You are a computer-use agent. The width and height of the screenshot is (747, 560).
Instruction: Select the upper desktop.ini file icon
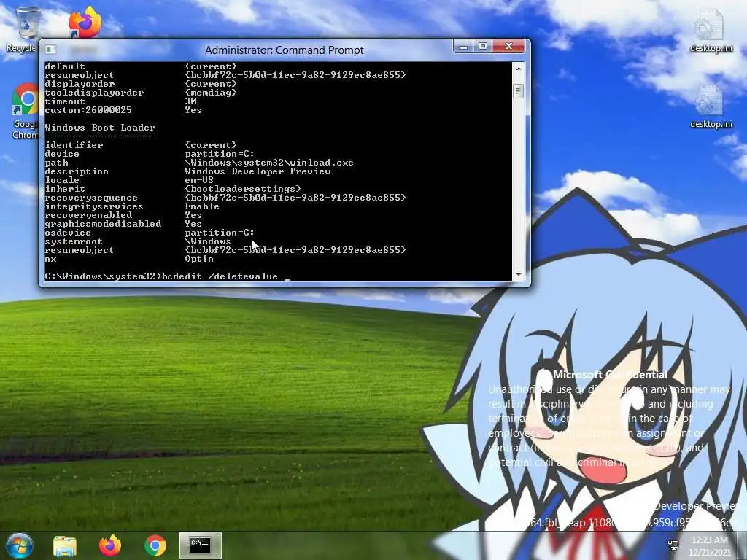click(x=711, y=29)
